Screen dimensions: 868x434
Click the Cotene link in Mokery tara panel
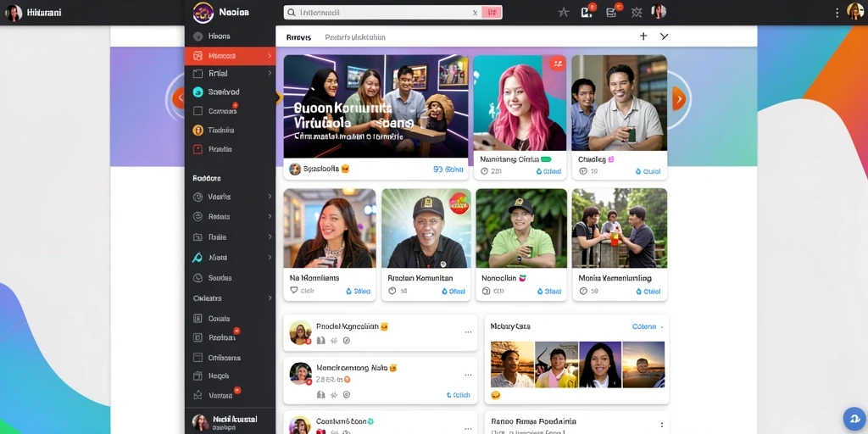click(x=644, y=326)
